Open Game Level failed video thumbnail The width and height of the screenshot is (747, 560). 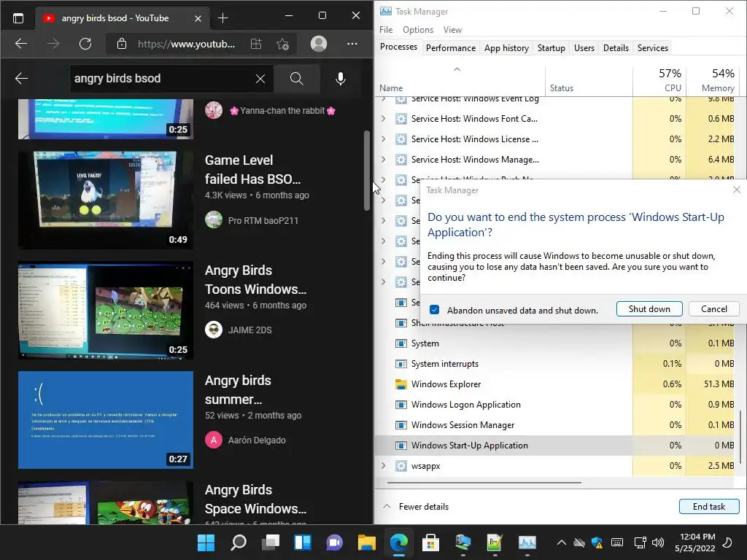point(106,200)
